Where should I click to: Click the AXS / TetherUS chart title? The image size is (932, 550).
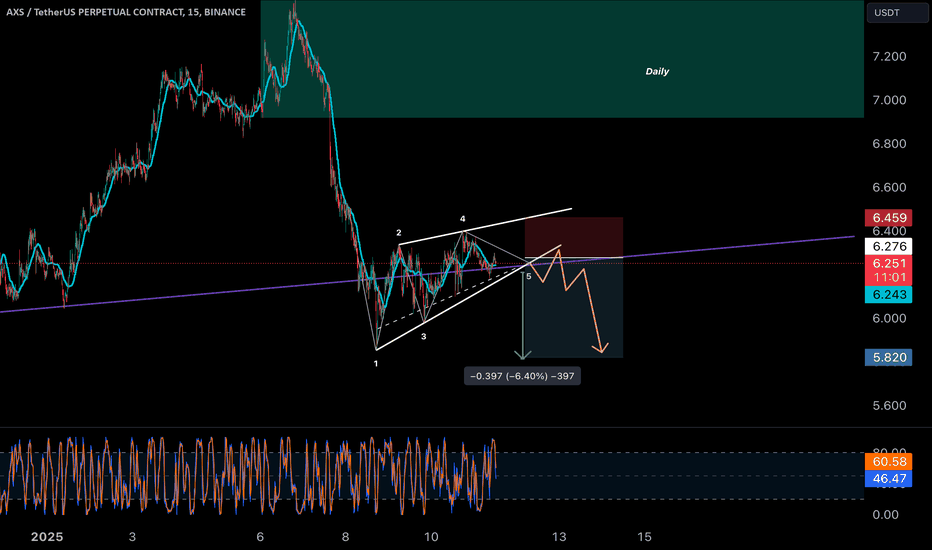[x=126, y=12]
